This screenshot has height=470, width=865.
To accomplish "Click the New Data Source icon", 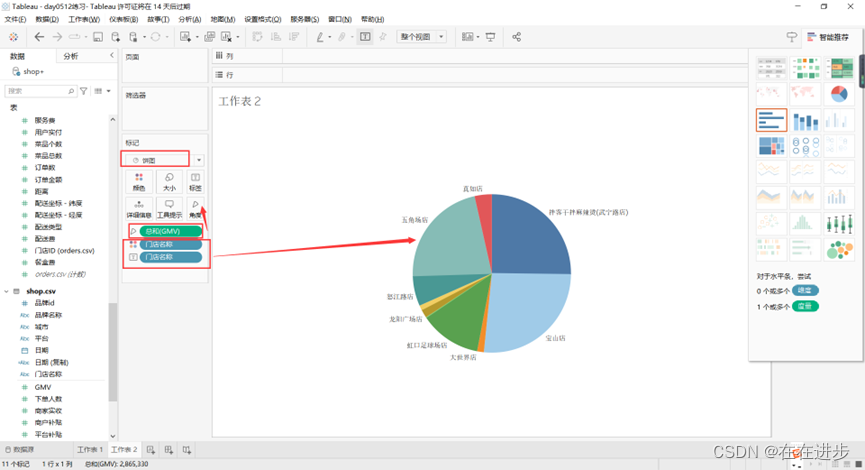I will (115, 37).
